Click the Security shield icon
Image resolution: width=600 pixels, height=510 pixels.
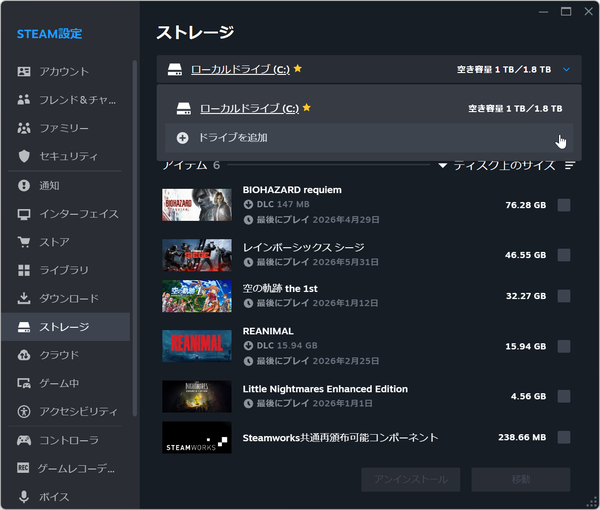pos(24,156)
